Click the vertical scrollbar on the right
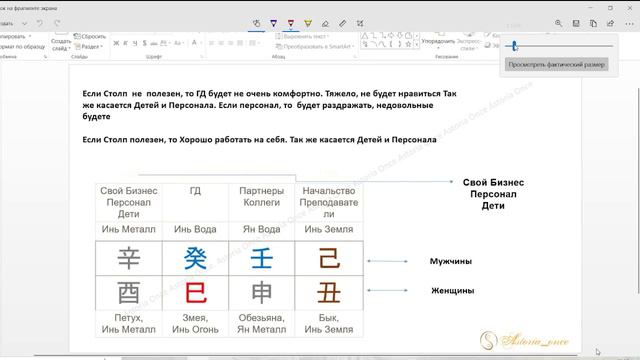Image resolution: width=640 pixels, height=360 pixels. click(x=638, y=191)
